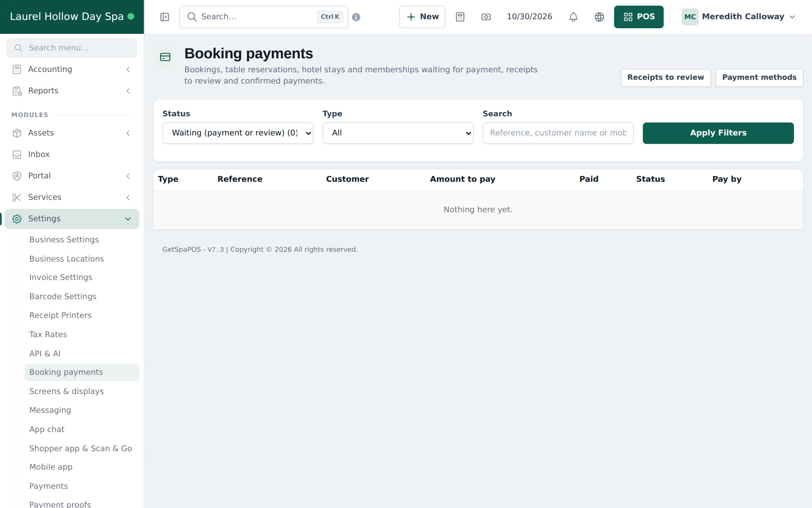Focus the top Search field
Viewport: 812px width, 508px height.
click(x=264, y=17)
